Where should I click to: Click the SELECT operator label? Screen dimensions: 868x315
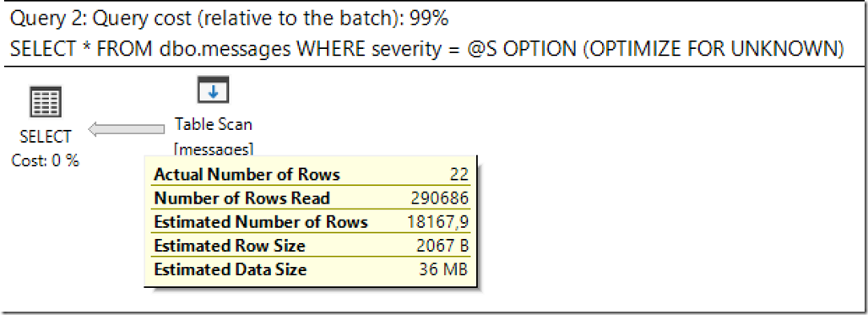pos(46,136)
